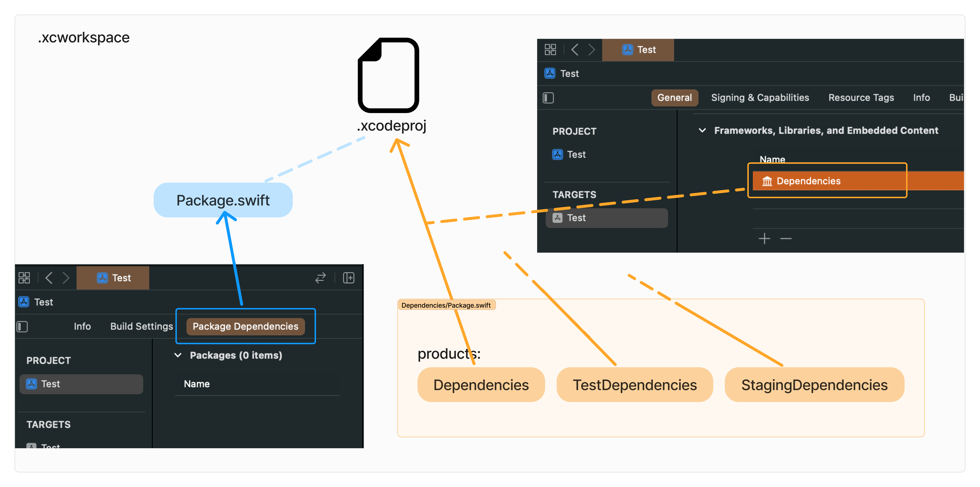Collapse Frameworks, Libraries, and Embedded Content
Viewport: 980px width, 487px height.
coord(702,130)
